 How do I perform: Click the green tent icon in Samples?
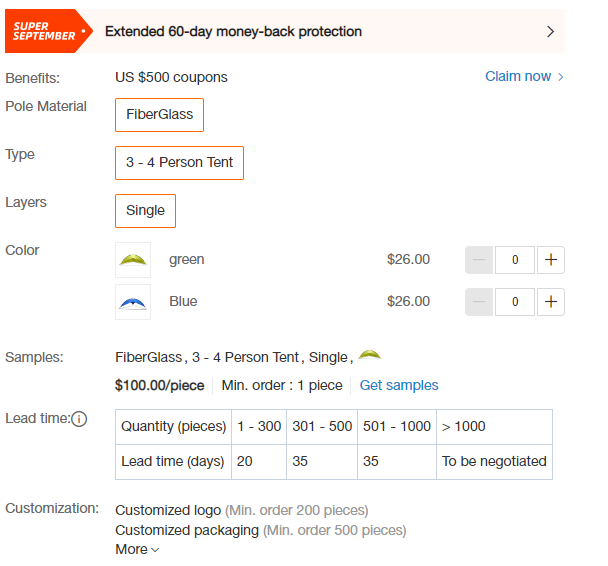(x=369, y=355)
